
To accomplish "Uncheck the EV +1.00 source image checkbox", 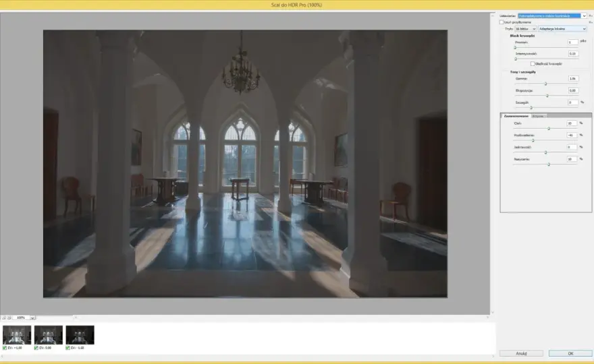I will 5,348.
